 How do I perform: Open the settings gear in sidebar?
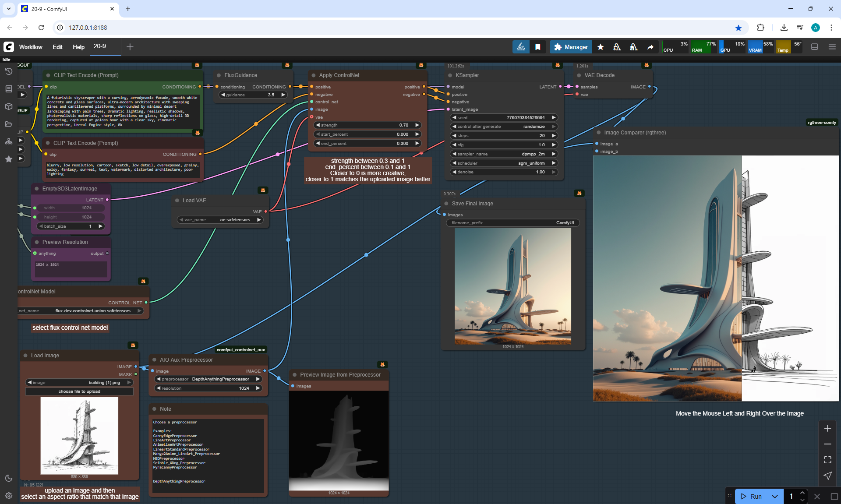pyautogui.click(x=8, y=496)
